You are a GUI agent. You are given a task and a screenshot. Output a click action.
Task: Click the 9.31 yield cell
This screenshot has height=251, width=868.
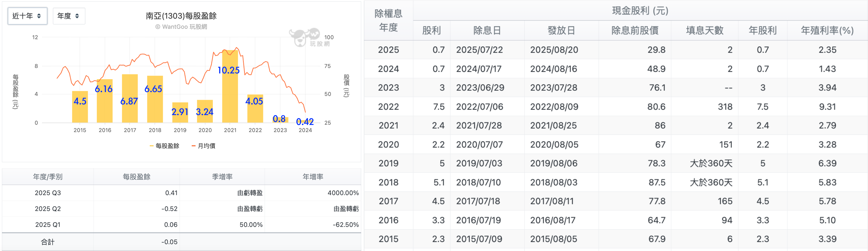(x=827, y=107)
